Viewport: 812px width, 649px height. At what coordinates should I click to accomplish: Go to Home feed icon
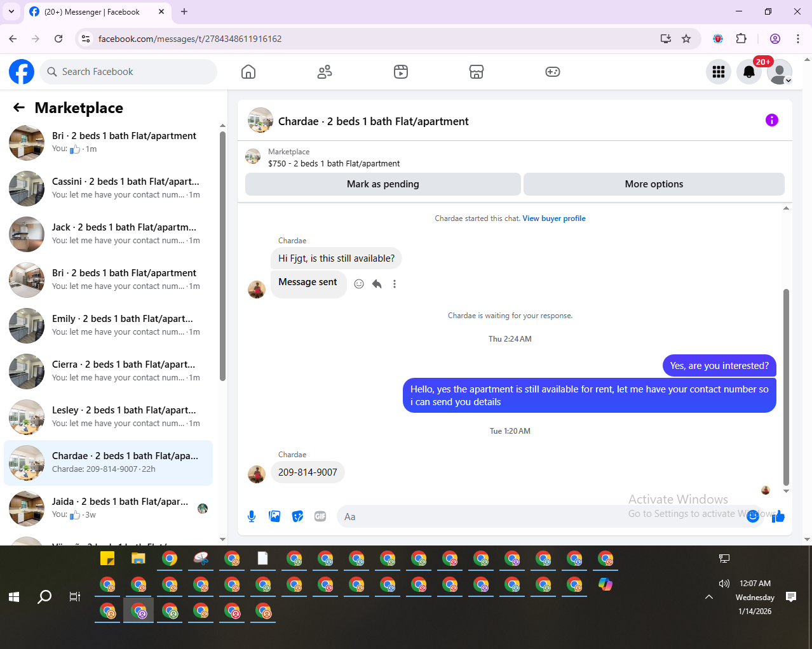click(x=248, y=72)
